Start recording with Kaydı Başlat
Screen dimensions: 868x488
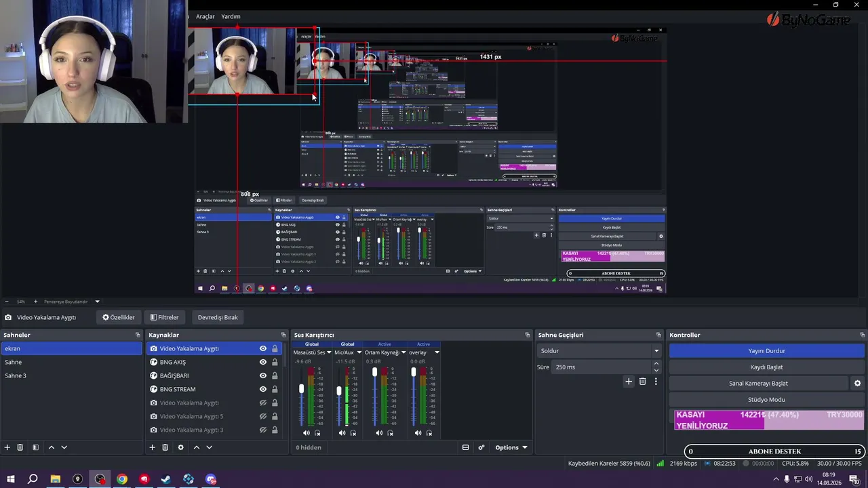click(x=766, y=367)
